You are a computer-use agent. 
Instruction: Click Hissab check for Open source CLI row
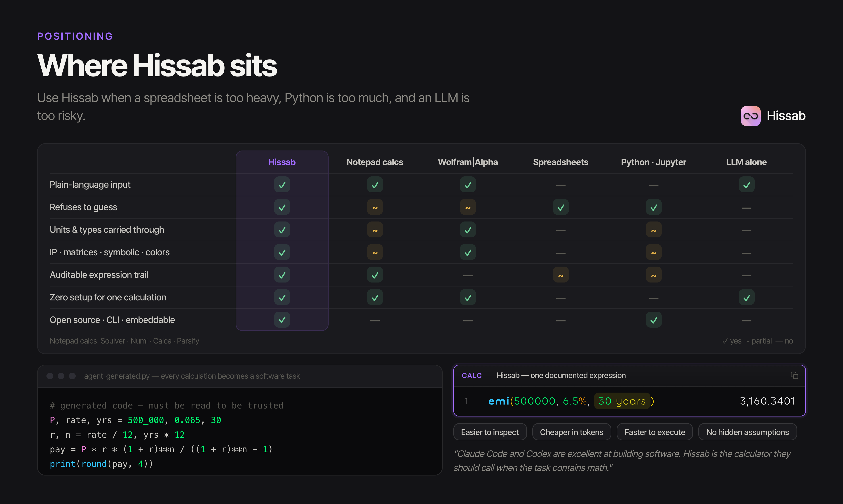pos(282,320)
